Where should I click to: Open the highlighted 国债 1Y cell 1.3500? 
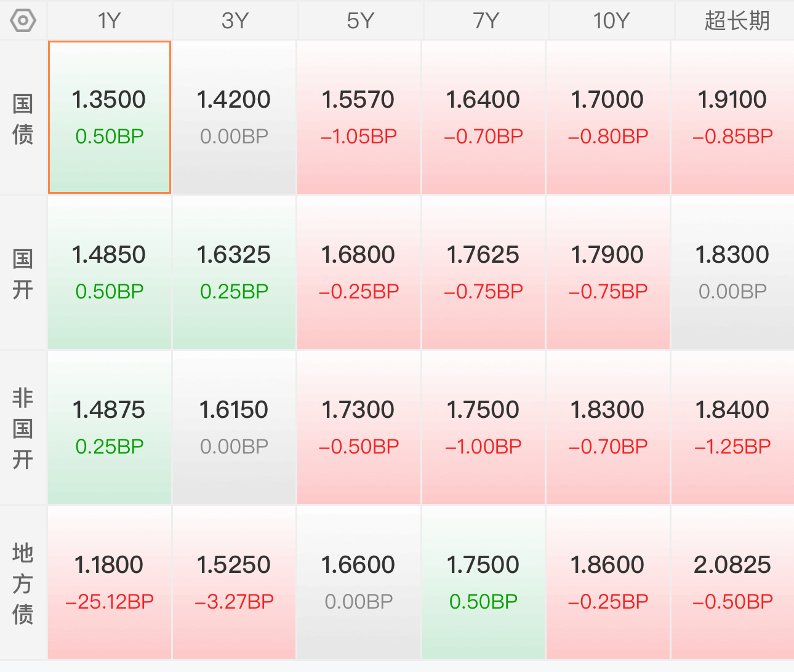click(x=110, y=118)
